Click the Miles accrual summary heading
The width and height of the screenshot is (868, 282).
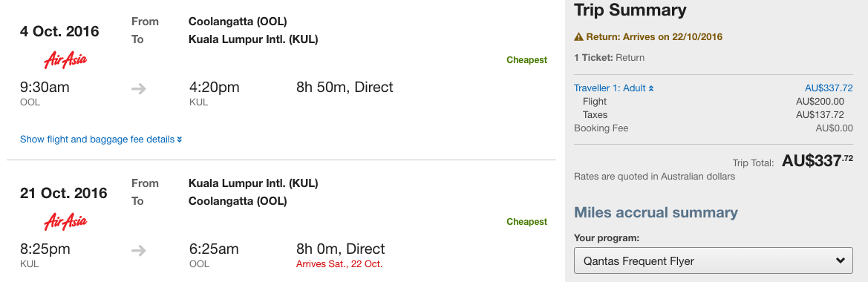pyautogui.click(x=656, y=212)
